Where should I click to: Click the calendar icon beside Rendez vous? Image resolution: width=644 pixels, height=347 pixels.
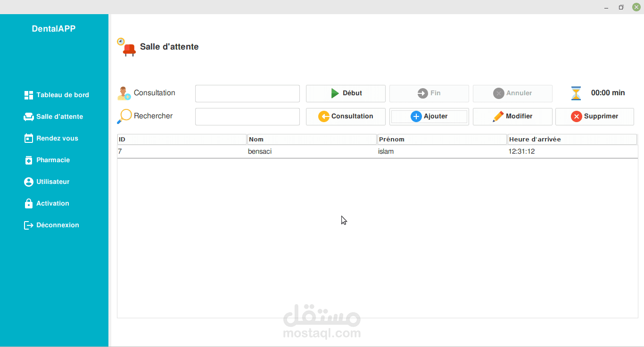pyautogui.click(x=28, y=139)
